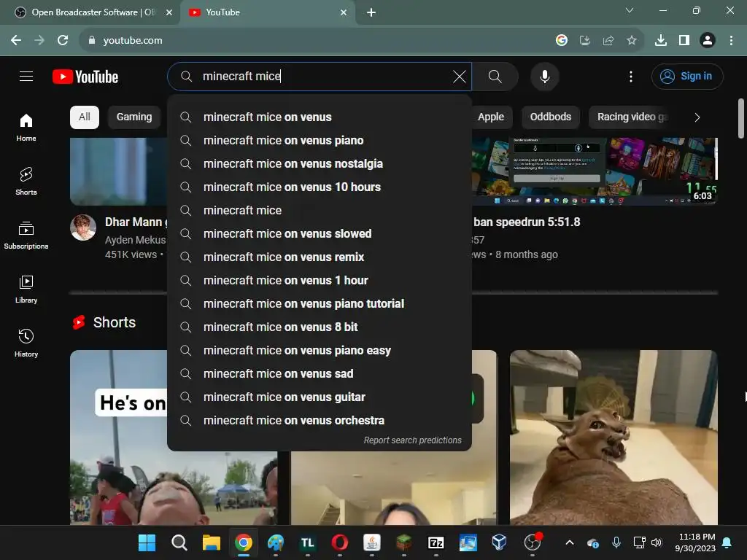Select the All filter chip
This screenshot has width=747, height=560.
pyautogui.click(x=85, y=117)
